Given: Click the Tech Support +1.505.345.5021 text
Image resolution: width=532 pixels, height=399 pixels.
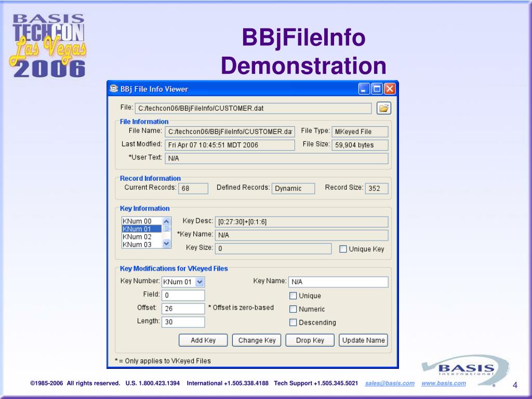Looking at the screenshot, I should pyautogui.click(x=316, y=383).
